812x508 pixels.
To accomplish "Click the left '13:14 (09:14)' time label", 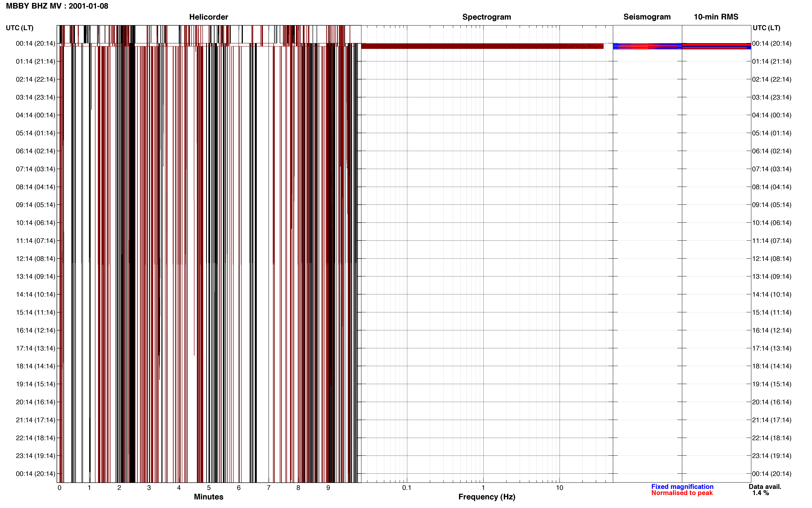I will tap(36, 277).
